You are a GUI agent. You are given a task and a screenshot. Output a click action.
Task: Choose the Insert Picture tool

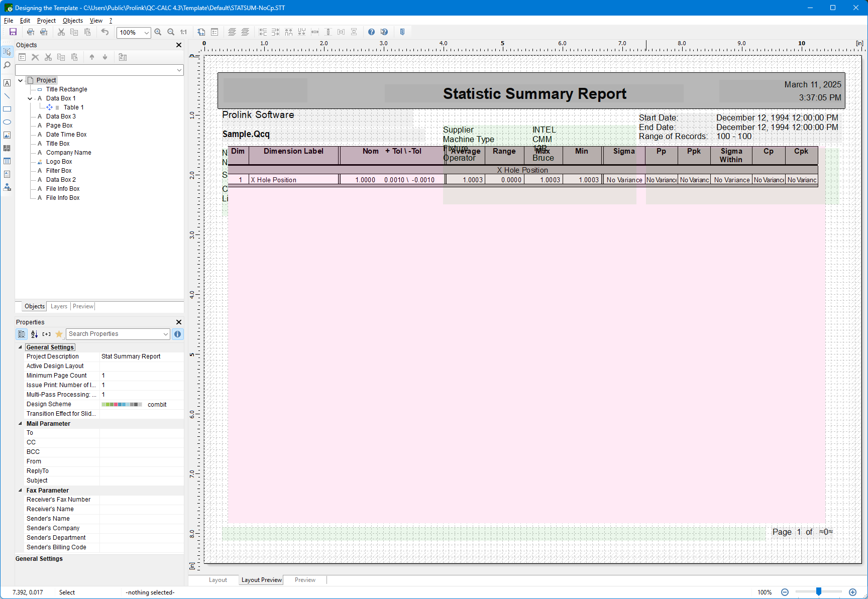7,135
